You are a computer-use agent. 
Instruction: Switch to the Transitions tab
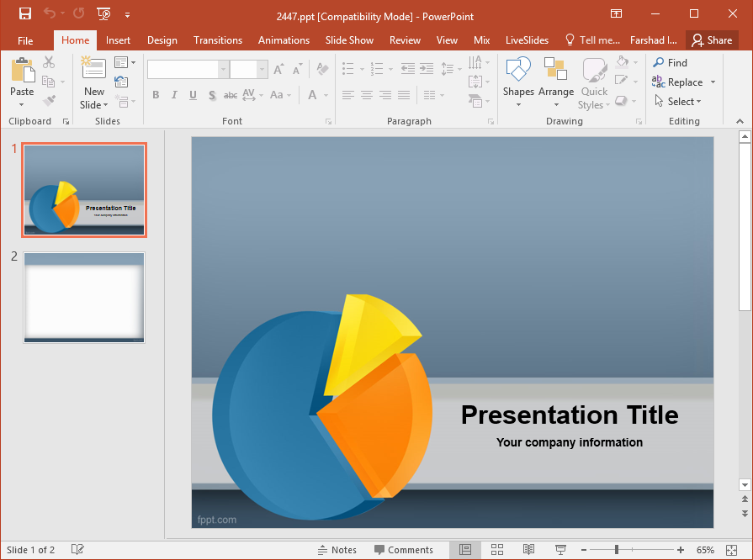pyautogui.click(x=218, y=40)
